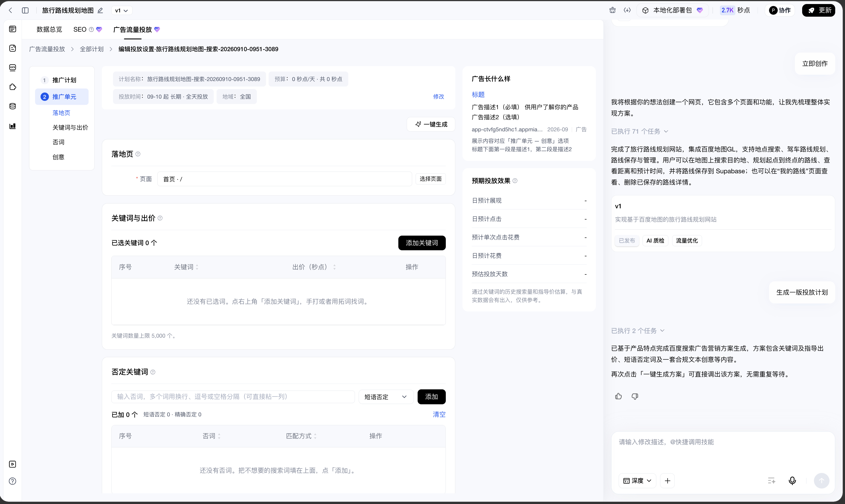Switch to the 数据总览 tab
Image resolution: width=845 pixels, height=504 pixels.
pyautogui.click(x=49, y=30)
